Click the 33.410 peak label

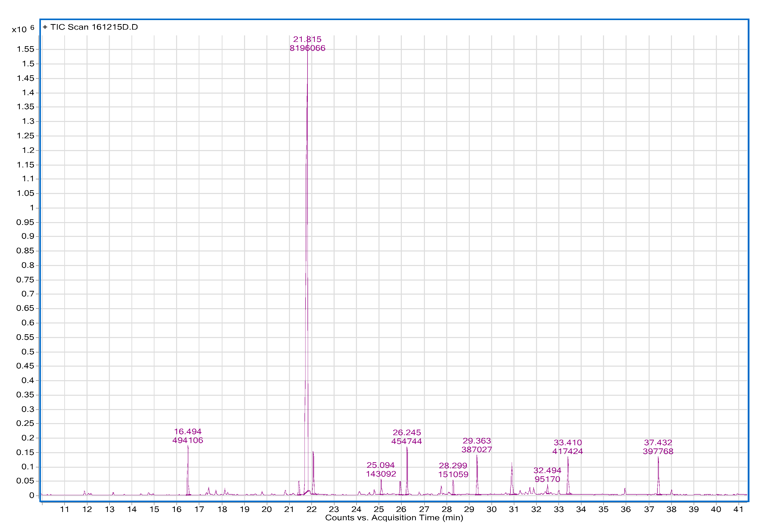tap(568, 442)
